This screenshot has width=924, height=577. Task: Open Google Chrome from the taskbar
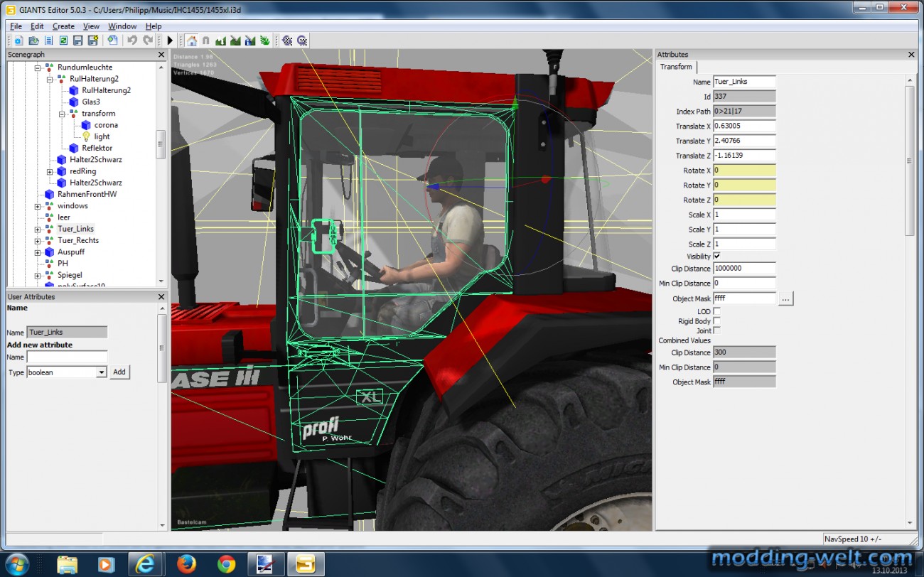click(x=227, y=564)
